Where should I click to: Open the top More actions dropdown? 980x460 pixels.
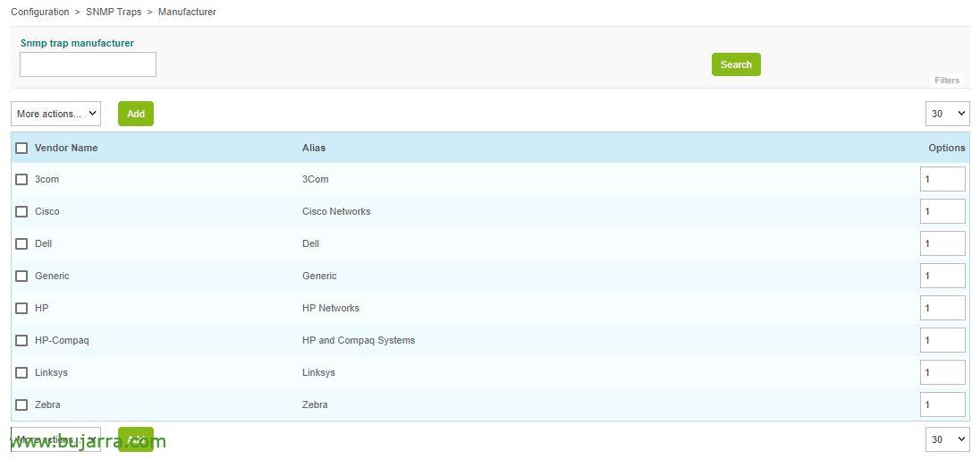pyautogui.click(x=55, y=114)
